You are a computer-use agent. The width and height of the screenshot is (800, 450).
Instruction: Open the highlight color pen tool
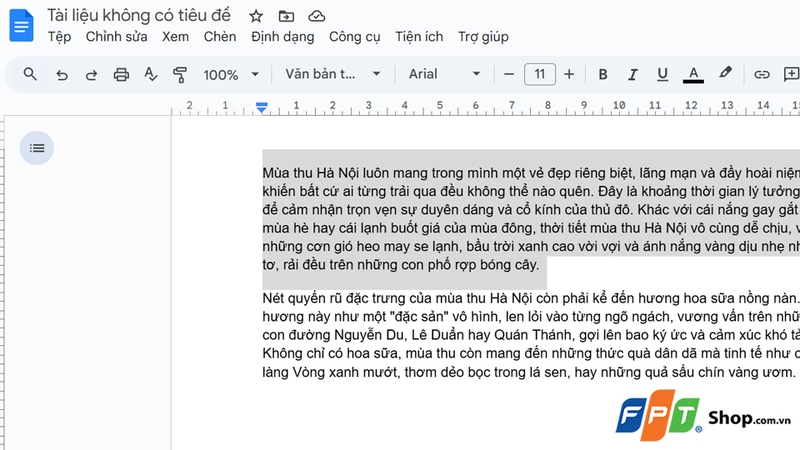tap(725, 73)
